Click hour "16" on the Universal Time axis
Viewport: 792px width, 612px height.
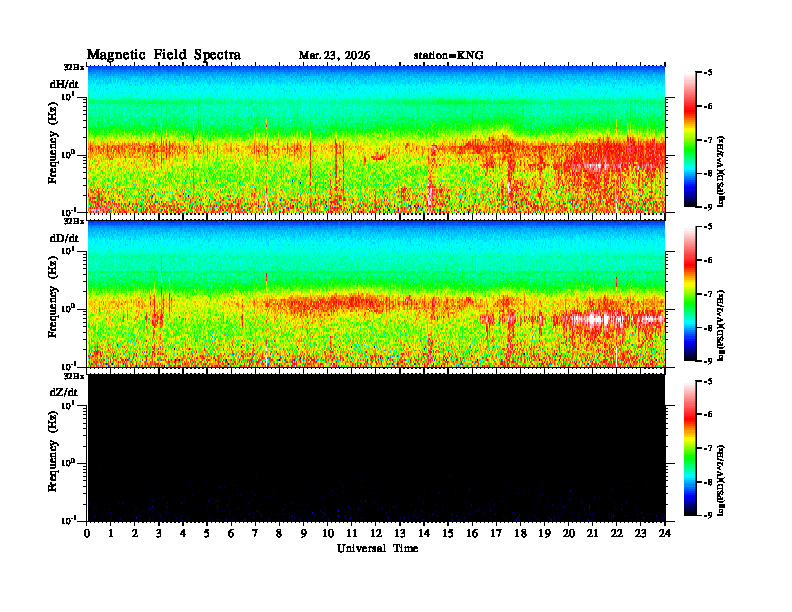pyautogui.click(x=472, y=534)
